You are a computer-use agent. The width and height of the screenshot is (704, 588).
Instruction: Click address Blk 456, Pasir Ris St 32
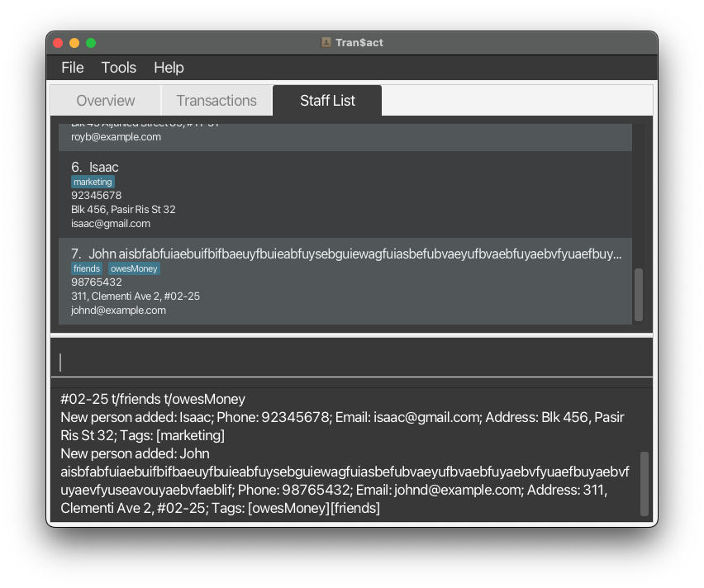(x=123, y=210)
